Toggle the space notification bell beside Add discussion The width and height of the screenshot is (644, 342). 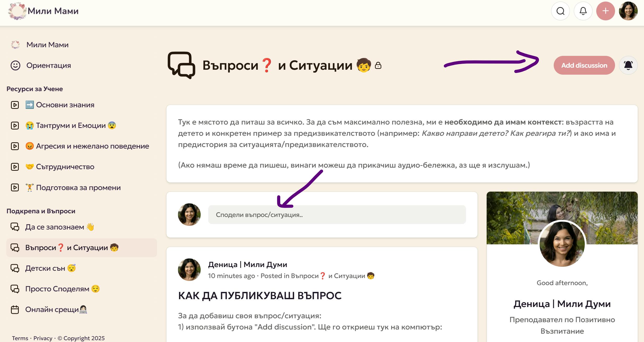(x=628, y=65)
